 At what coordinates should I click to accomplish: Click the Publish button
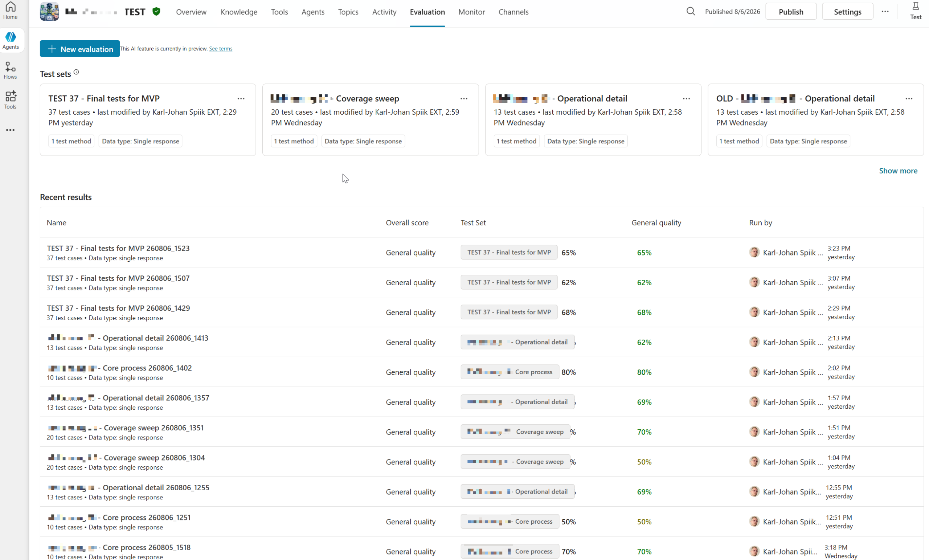pos(791,12)
